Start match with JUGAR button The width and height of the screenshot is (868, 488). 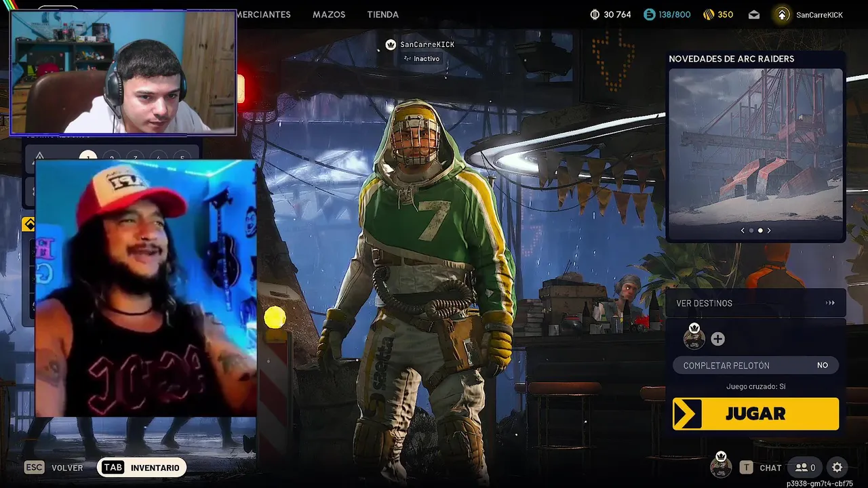click(755, 413)
